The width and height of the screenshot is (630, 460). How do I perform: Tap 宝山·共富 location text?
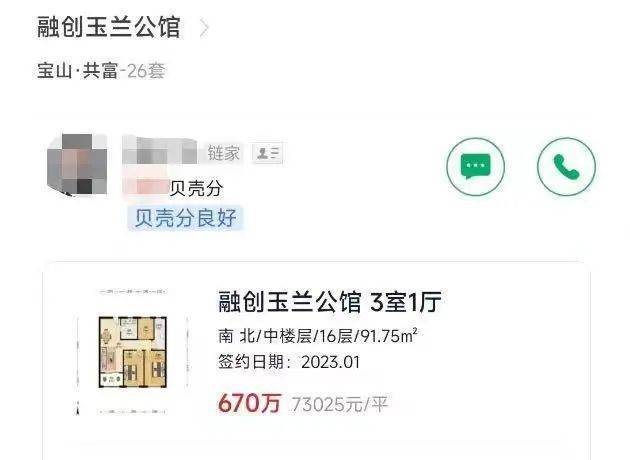[x=77, y=71]
